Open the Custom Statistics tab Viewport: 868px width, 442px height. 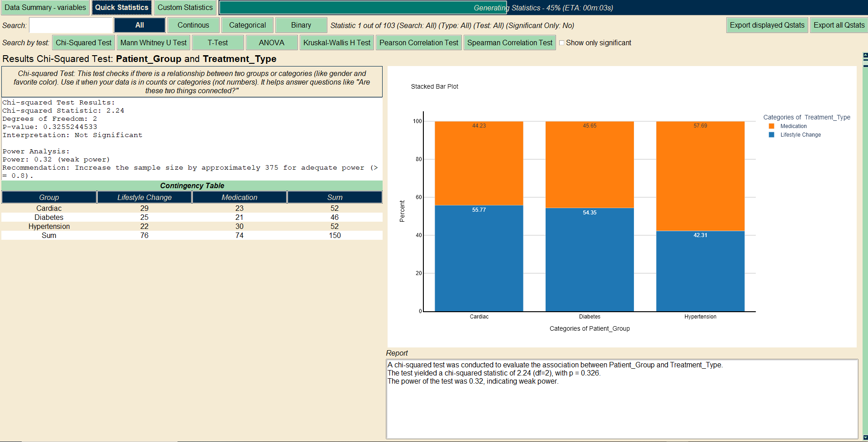(x=185, y=8)
